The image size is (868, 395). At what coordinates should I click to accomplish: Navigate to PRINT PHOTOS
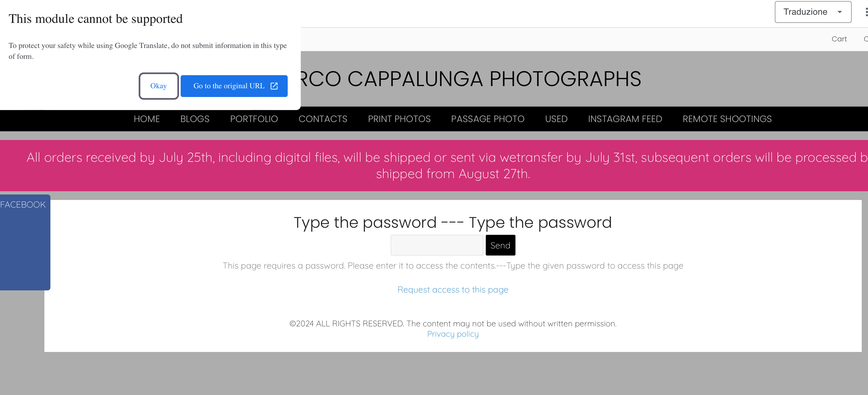(x=399, y=119)
